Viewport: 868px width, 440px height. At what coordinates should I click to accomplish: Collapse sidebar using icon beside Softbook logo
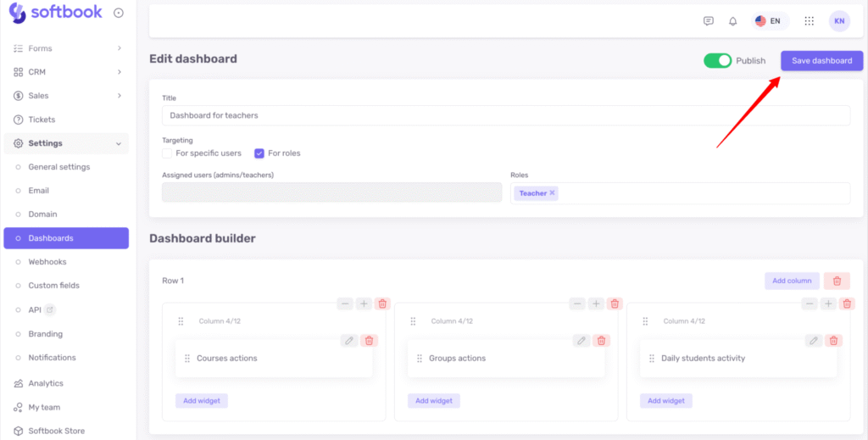pyautogui.click(x=118, y=13)
